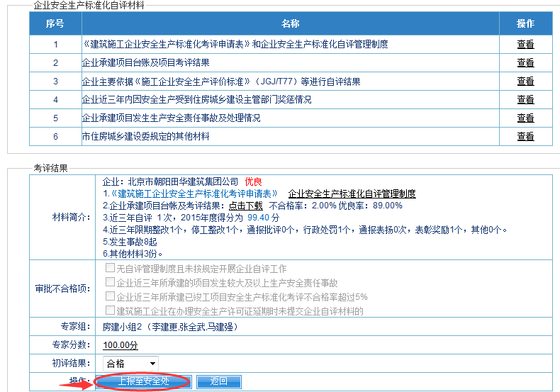Click 查看 for 市住房城乡建设委规定的其他材料
The width and height of the screenshot is (560, 392).
click(x=525, y=136)
